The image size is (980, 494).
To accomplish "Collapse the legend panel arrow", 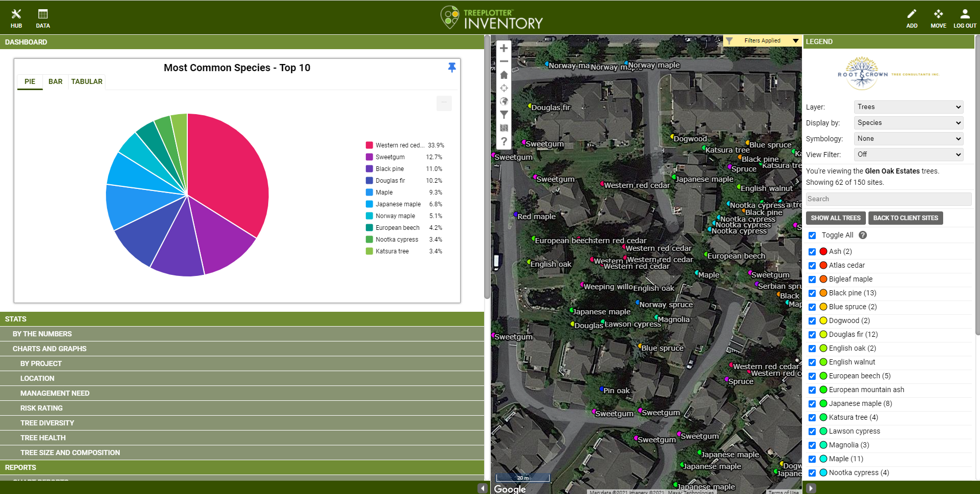I will tap(811, 488).
